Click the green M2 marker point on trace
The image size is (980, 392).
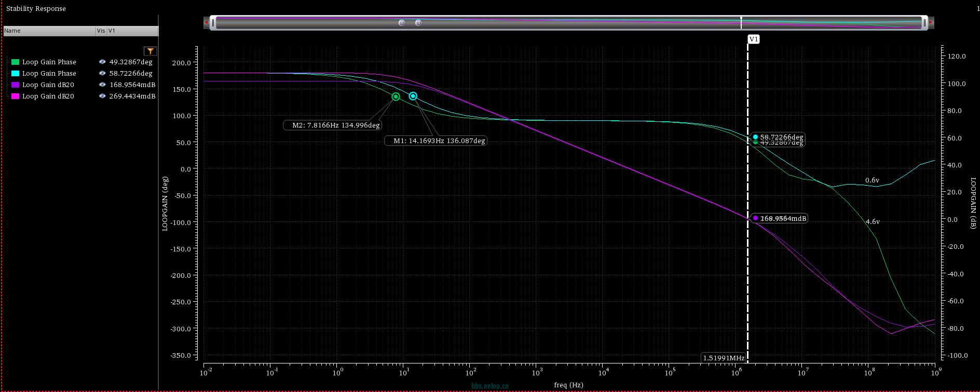coord(396,96)
